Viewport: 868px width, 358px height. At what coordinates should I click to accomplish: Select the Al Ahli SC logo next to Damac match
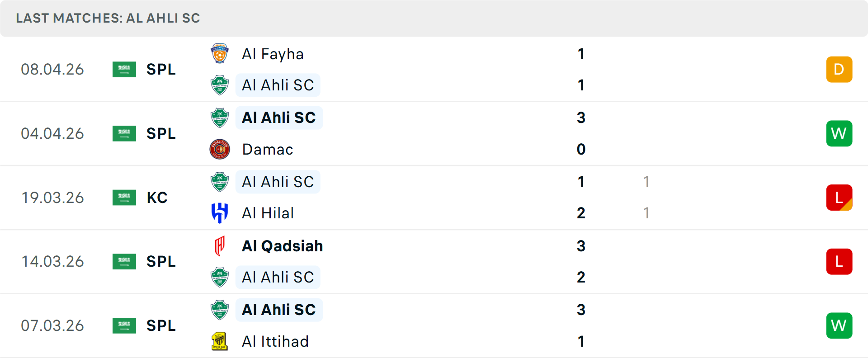(220, 118)
